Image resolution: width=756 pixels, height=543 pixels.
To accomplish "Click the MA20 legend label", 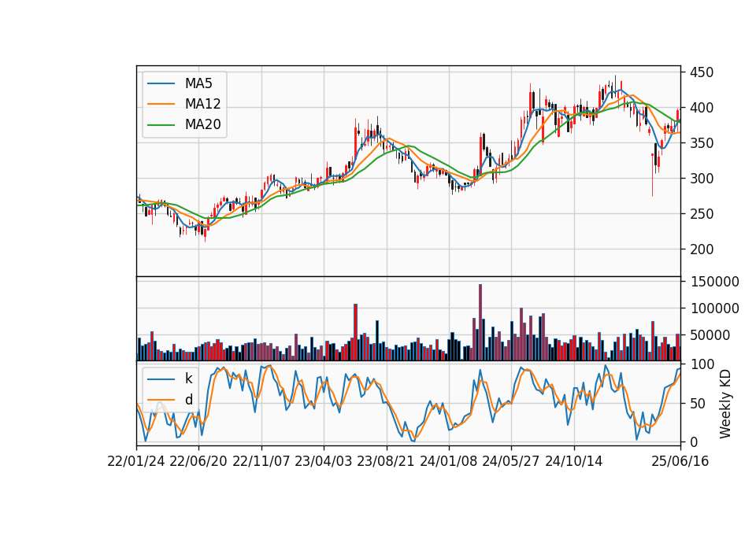I will pos(202,124).
